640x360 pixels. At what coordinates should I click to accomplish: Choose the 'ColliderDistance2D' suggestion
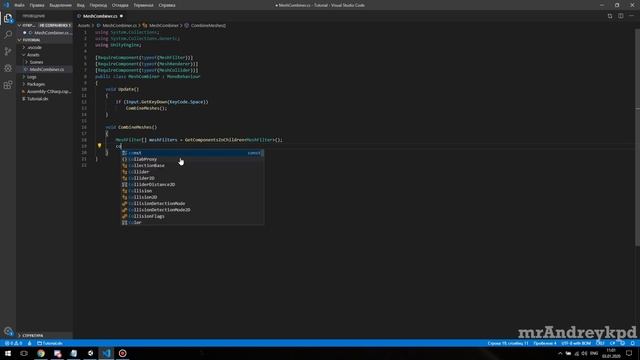pos(192,184)
